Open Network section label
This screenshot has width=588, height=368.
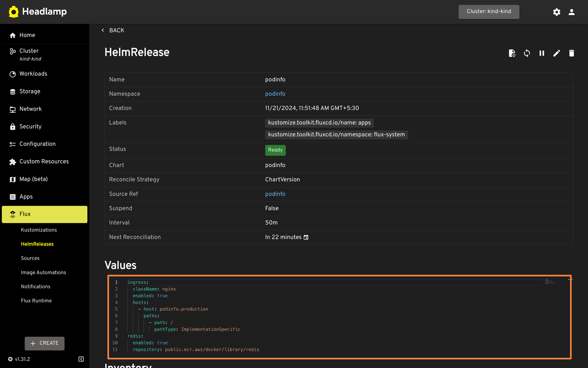[31, 109]
